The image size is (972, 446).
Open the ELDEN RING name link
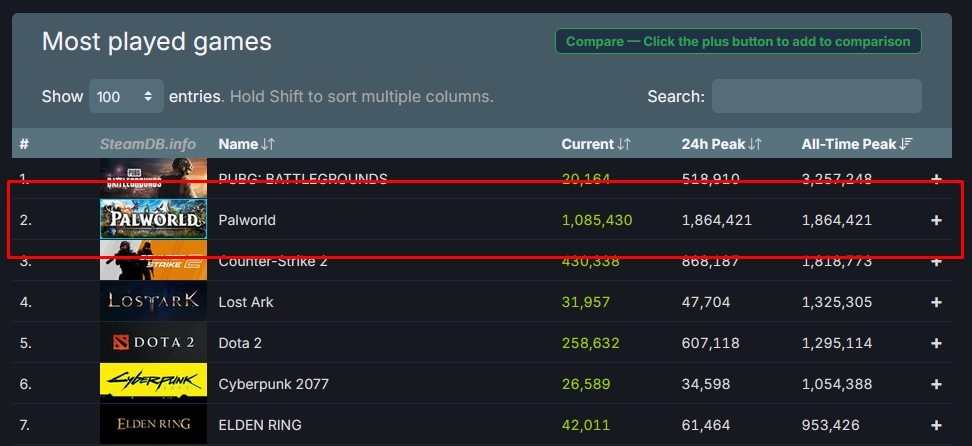(260, 425)
